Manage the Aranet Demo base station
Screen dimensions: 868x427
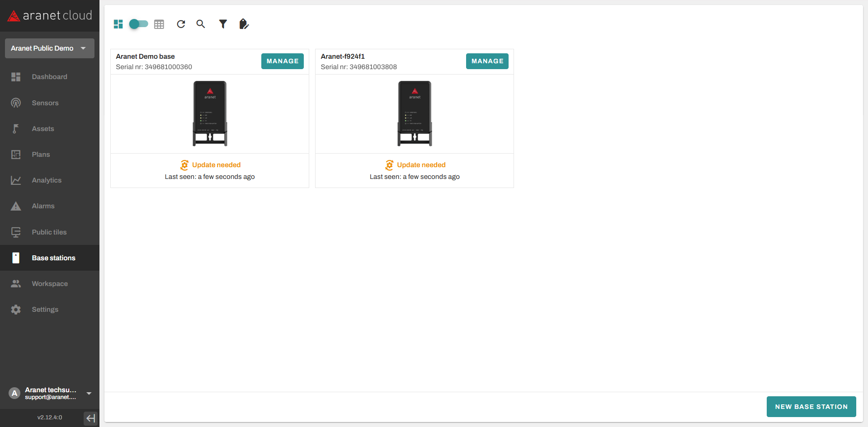[282, 61]
